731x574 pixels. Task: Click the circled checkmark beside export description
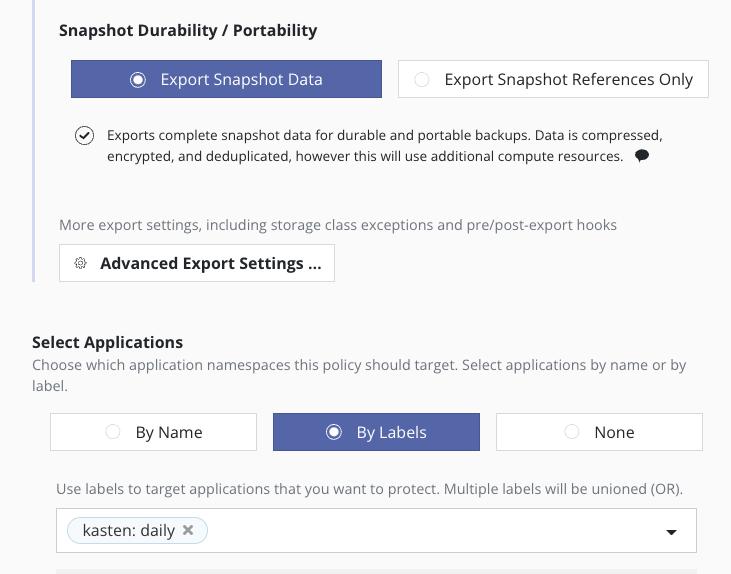coord(85,137)
